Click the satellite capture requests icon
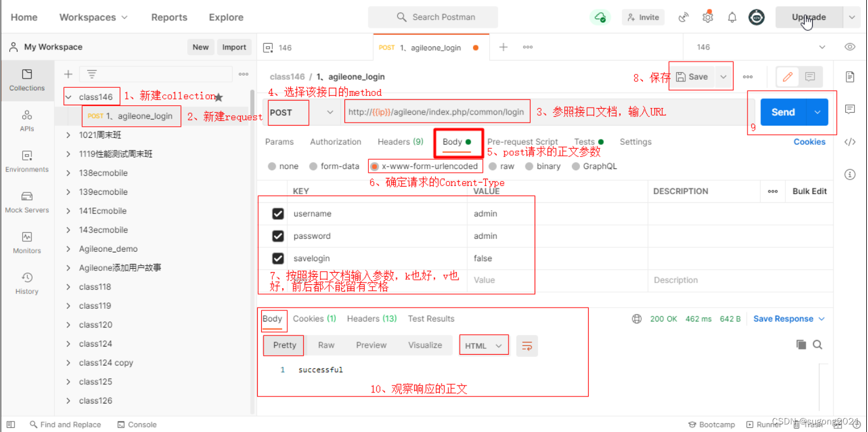Screen dimensions: 868x432 (684, 17)
